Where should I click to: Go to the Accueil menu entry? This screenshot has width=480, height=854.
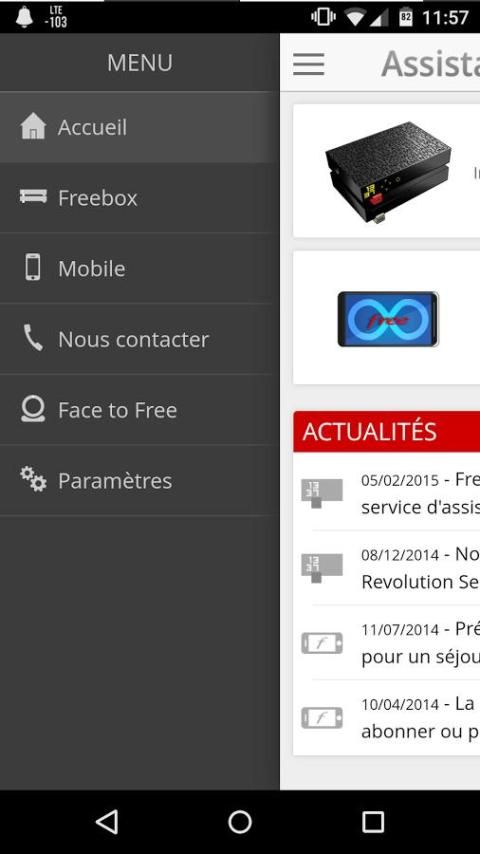click(x=139, y=127)
